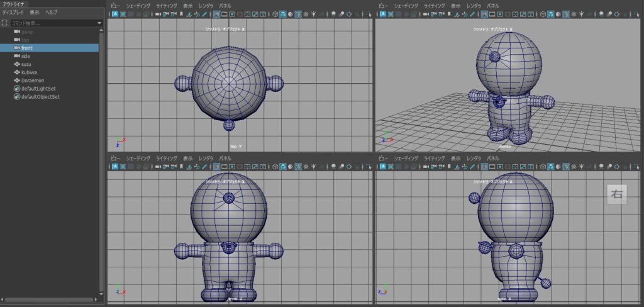Open シェーディング menu in top view panel
644x307 pixels.
tap(138, 6)
